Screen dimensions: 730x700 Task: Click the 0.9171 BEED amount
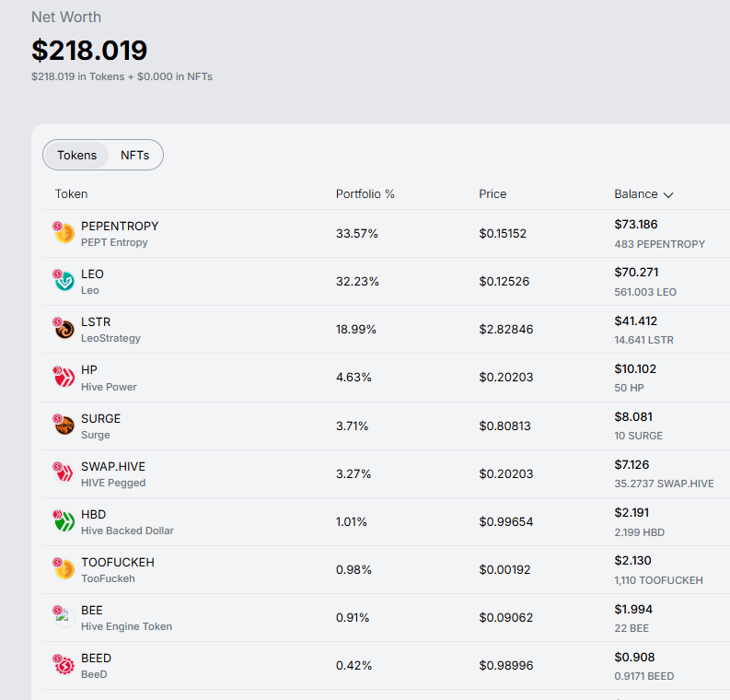(643, 676)
